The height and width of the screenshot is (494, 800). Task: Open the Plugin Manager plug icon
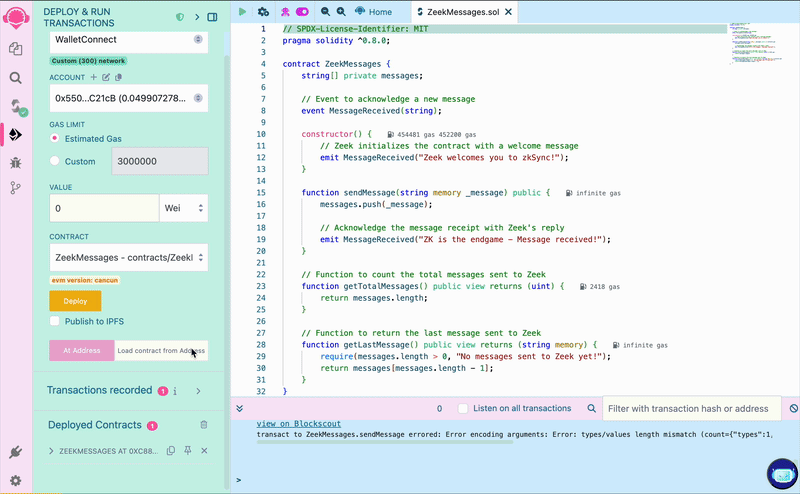point(16,453)
